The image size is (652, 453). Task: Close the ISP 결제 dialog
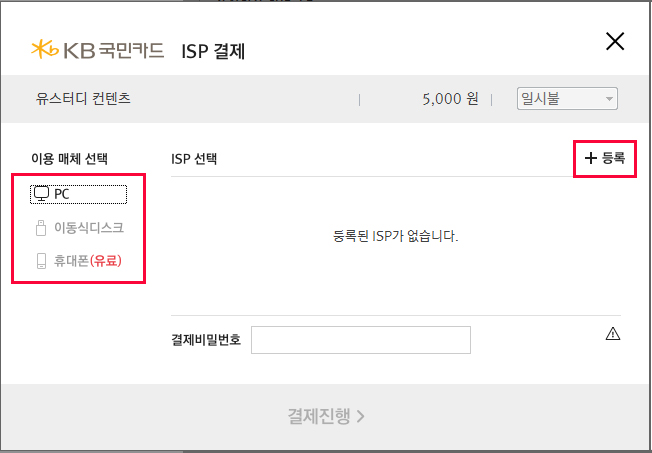615,42
